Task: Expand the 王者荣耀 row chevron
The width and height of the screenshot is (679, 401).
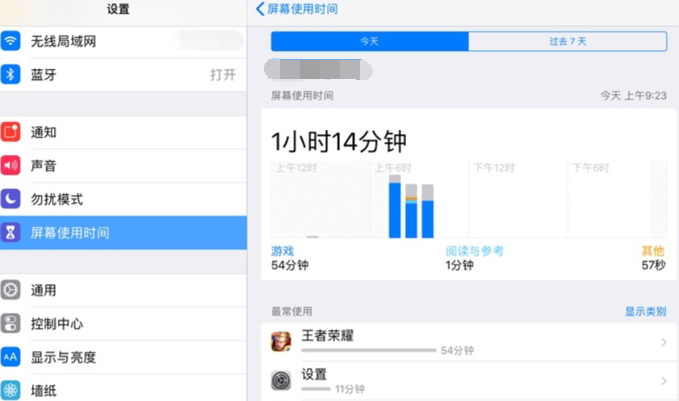Action: pyautogui.click(x=664, y=343)
